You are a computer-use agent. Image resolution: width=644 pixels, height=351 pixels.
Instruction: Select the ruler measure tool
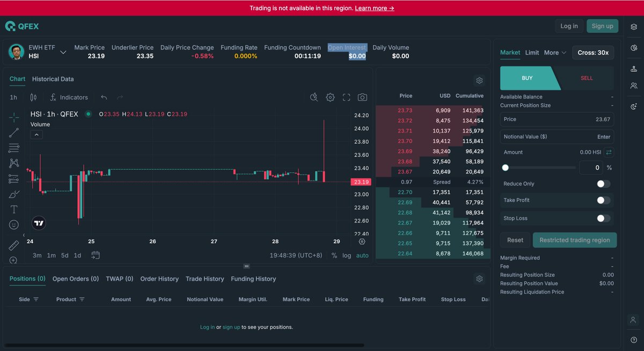(x=14, y=246)
